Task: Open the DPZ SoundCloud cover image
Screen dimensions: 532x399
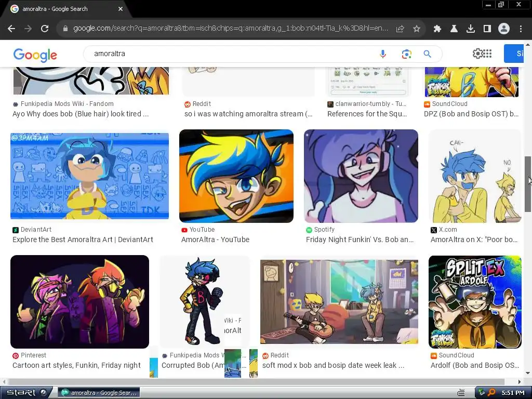Action: pyautogui.click(x=472, y=82)
